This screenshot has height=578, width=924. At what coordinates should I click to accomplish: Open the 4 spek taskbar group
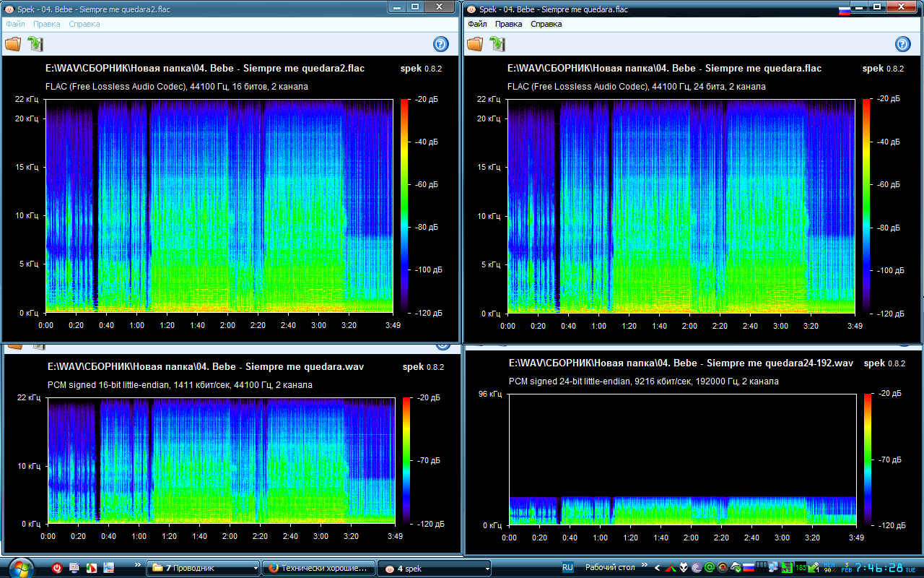tap(434, 568)
